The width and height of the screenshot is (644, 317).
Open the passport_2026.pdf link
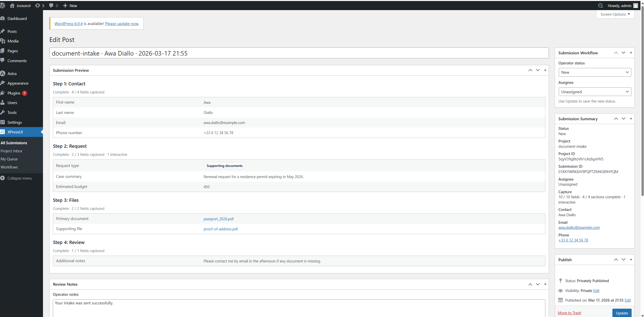(x=218, y=219)
